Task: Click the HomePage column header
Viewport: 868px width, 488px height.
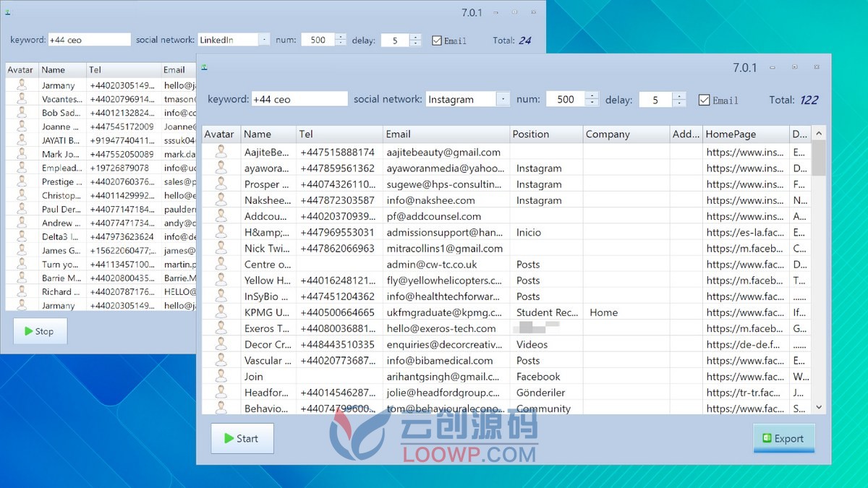Action: pyautogui.click(x=746, y=134)
